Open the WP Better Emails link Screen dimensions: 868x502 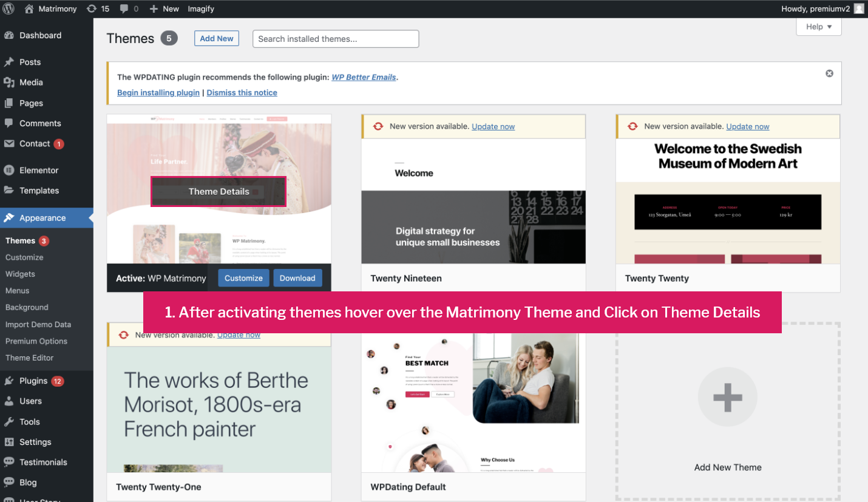click(x=364, y=77)
